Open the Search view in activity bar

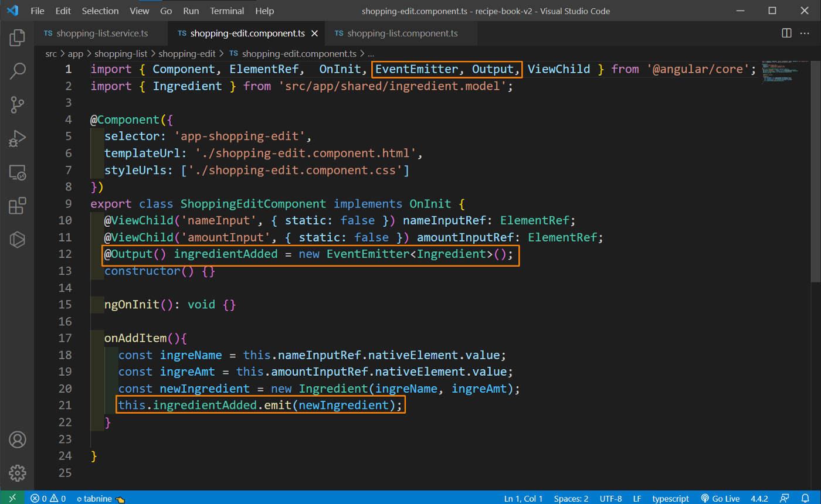(x=17, y=72)
